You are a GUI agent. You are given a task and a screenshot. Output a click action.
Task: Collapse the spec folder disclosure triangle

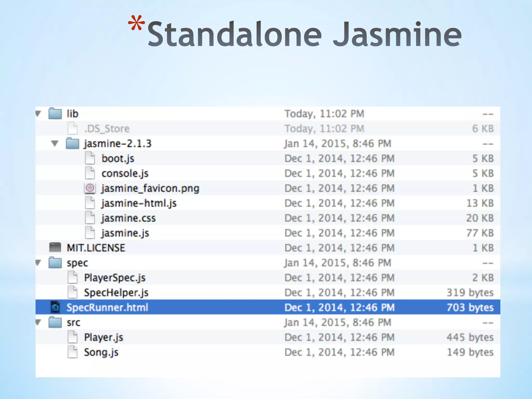coord(38,263)
